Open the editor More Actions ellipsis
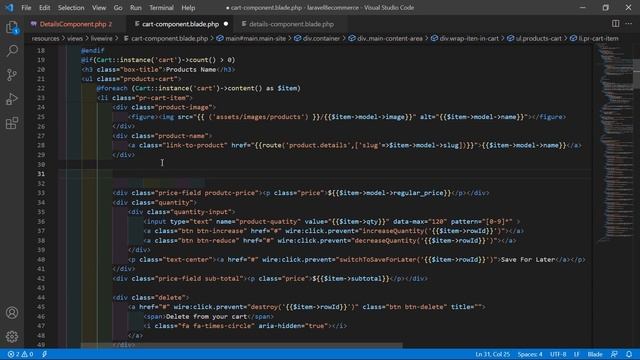Screen dimensions: 640x360 point(629,24)
